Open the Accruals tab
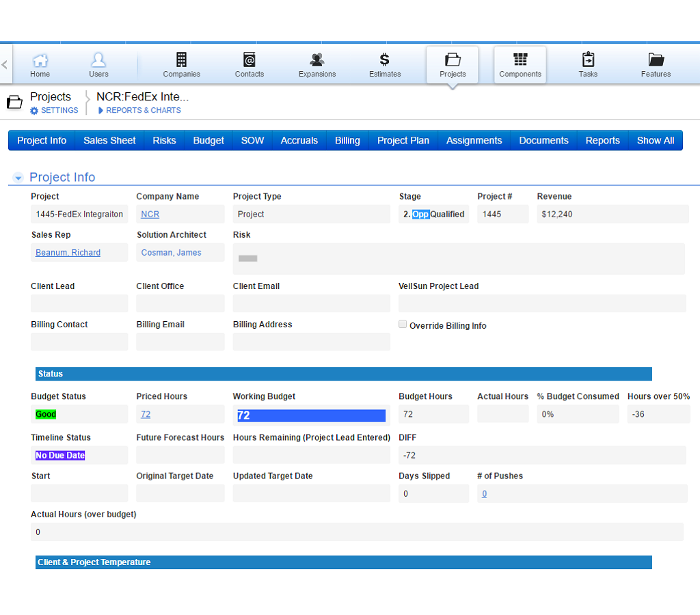This screenshot has width=700, height=615. pyautogui.click(x=299, y=141)
